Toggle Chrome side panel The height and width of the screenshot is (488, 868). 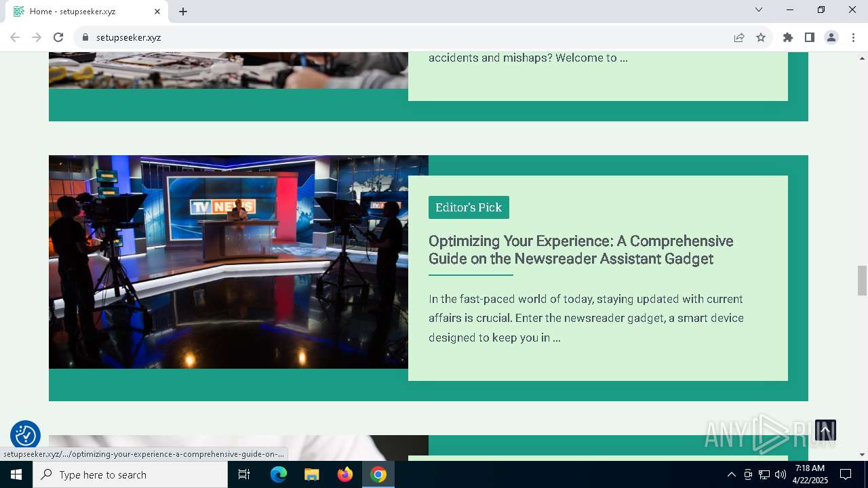tap(810, 37)
